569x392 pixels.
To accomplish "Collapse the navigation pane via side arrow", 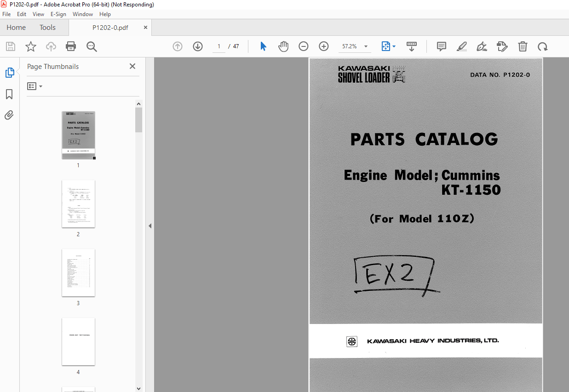I will (x=150, y=226).
